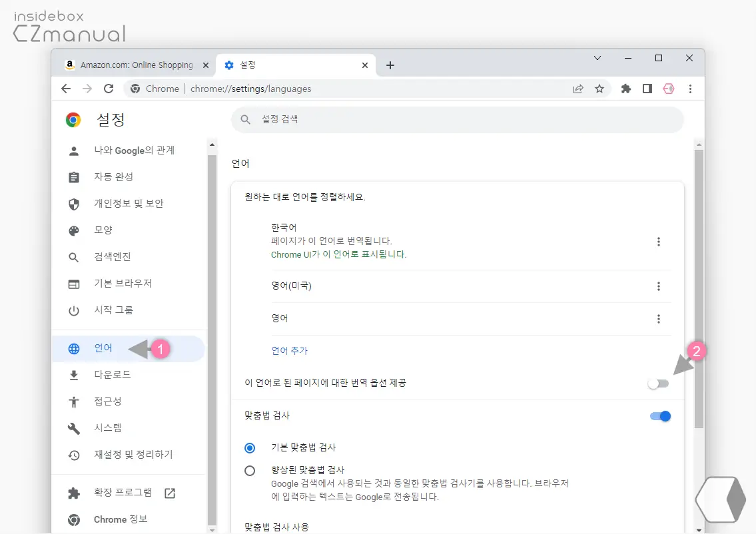Open 접근성 settings
This screenshot has height=534, width=756.
129,401
